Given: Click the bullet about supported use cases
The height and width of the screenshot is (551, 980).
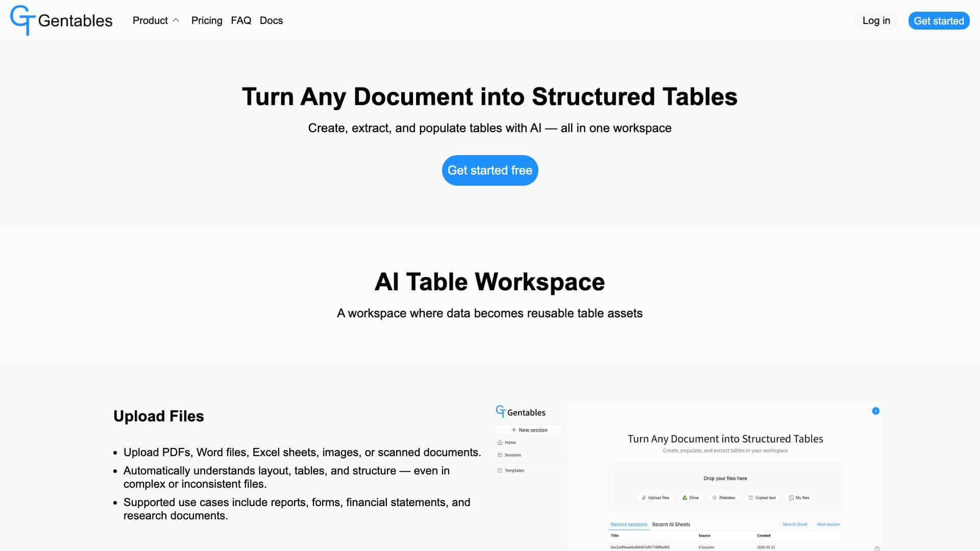Looking at the screenshot, I should (297, 509).
